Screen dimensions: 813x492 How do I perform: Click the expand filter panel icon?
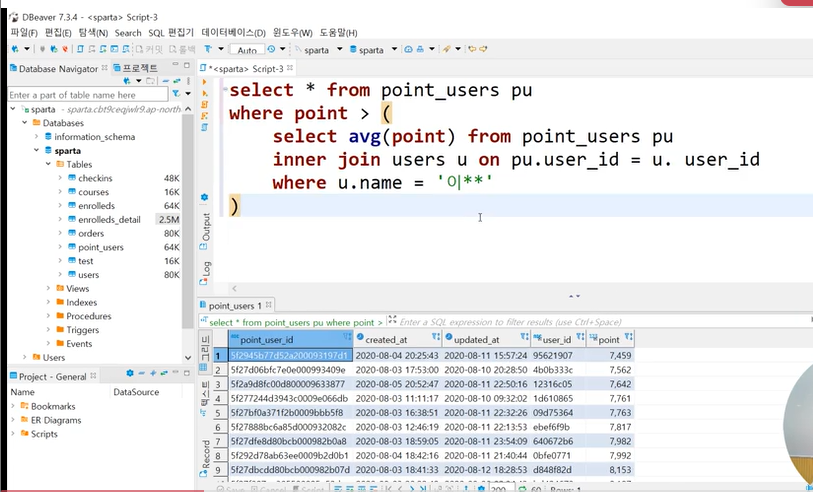click(393, 320)
